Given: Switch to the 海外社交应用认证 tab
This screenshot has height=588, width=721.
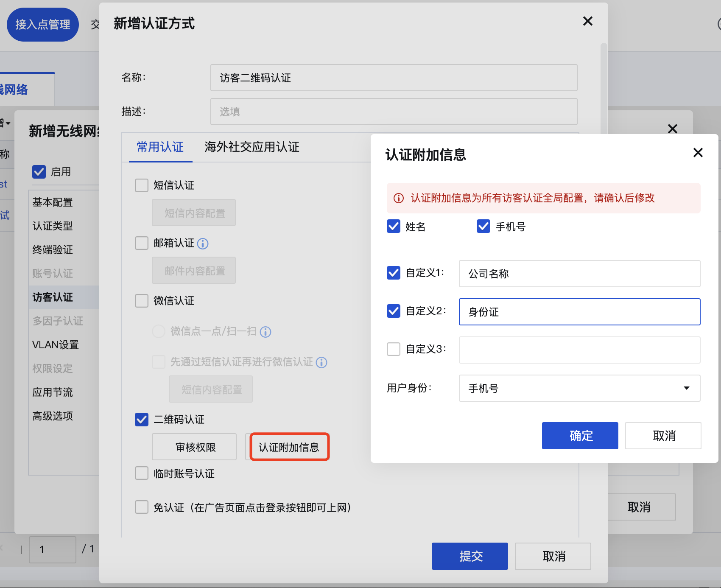Looking at the screenshot, I should 252,147.
